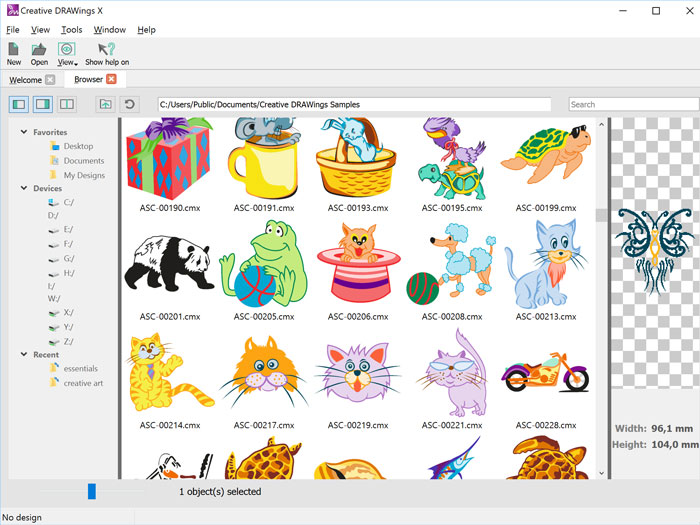This screenshot has width=700, height=525.
Task: Select My Designs in Favorites
Action: click(x=84, y=175)
